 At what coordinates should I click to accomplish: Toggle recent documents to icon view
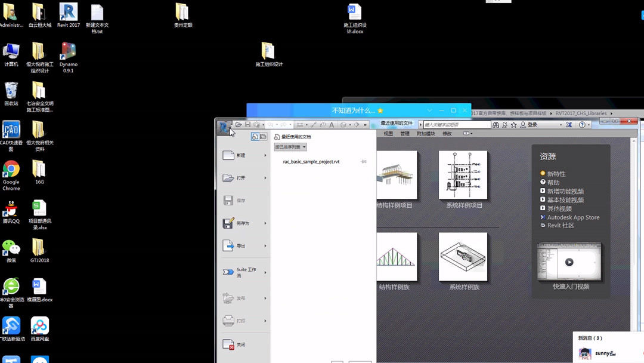pos(262,136)
